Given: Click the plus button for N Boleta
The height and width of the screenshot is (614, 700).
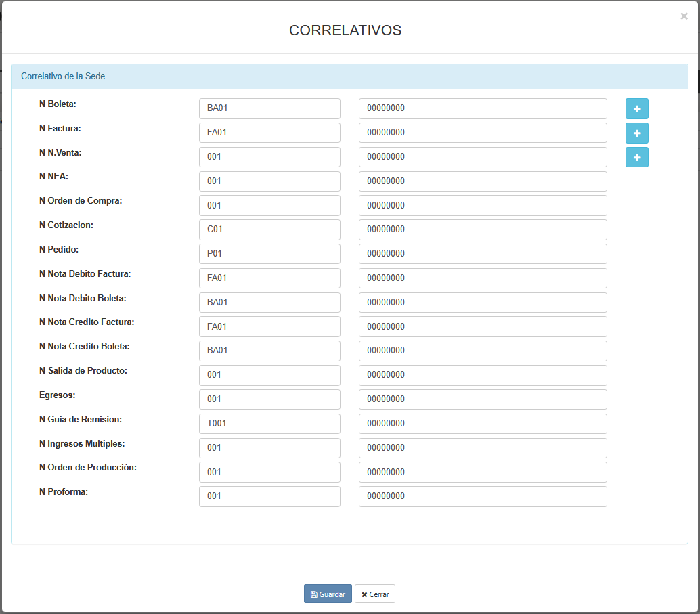Looking at the screenshot, I should pos(636,108).
